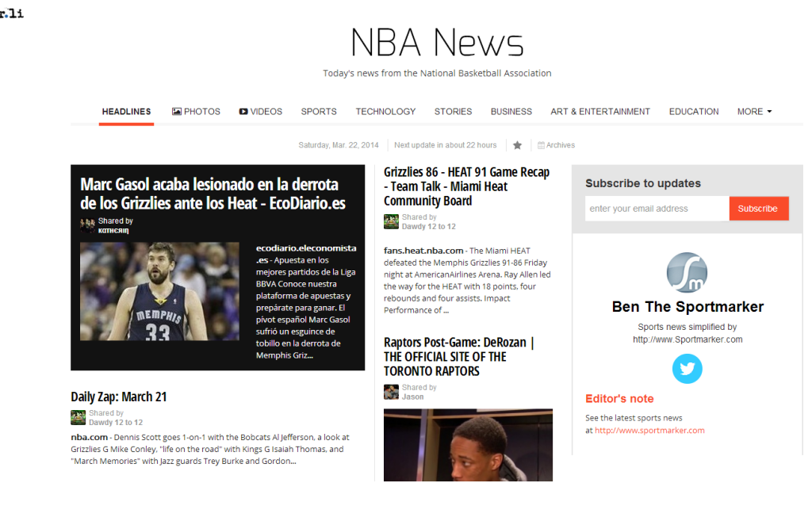The image size is (812, 529).
Task: Click the Marc Gasol Memphis photo thumbnail
Action: pyautogui.click(x=159, y=291)
